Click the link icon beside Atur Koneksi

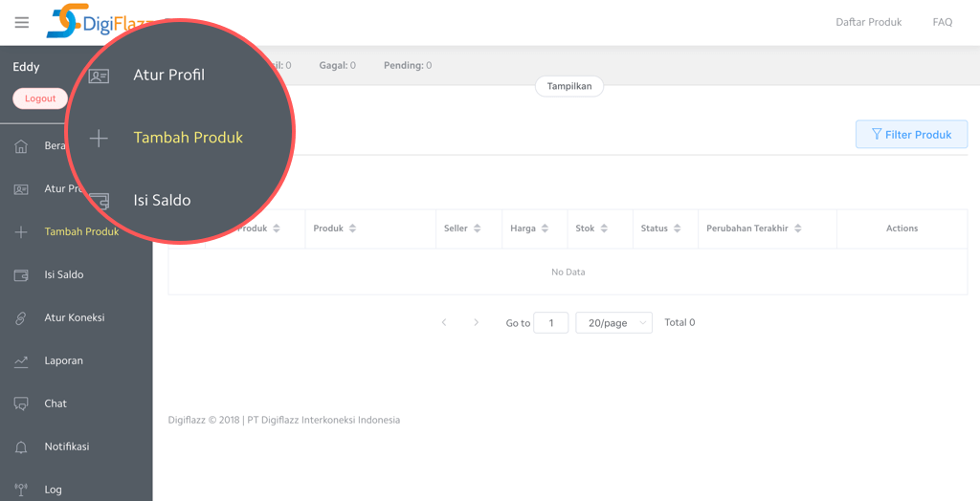(x=21, y=318)
